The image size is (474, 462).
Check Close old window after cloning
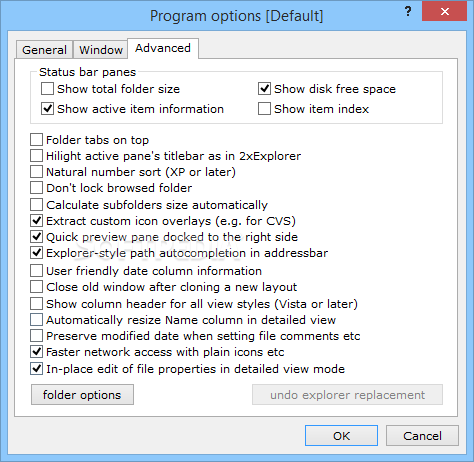click(36, 287)
